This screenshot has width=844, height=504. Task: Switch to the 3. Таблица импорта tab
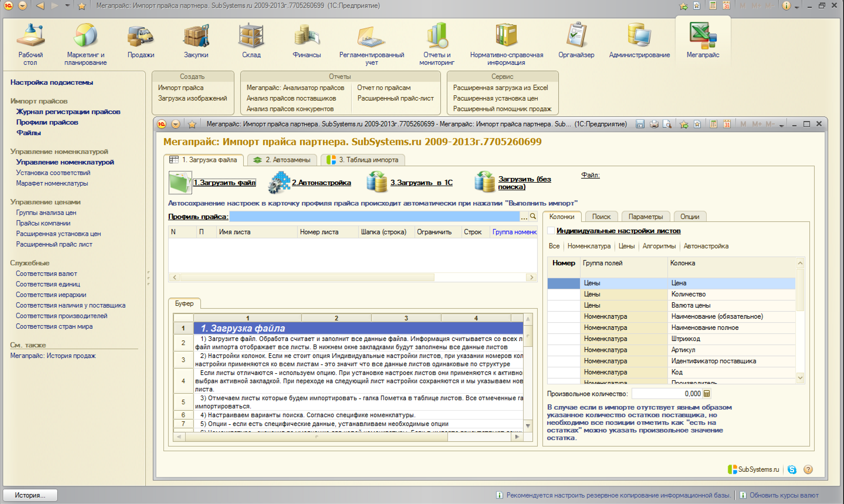pyautogui.click(x=363, y=159)
